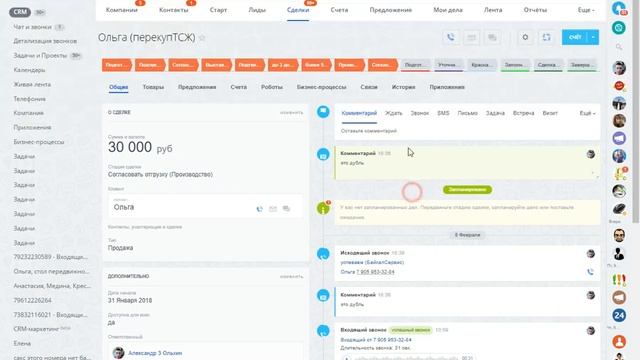Image resolution: width=640 pixels, height=360 pixels.
Task: Select the Встреча timeline action tab
Action: 523,113
